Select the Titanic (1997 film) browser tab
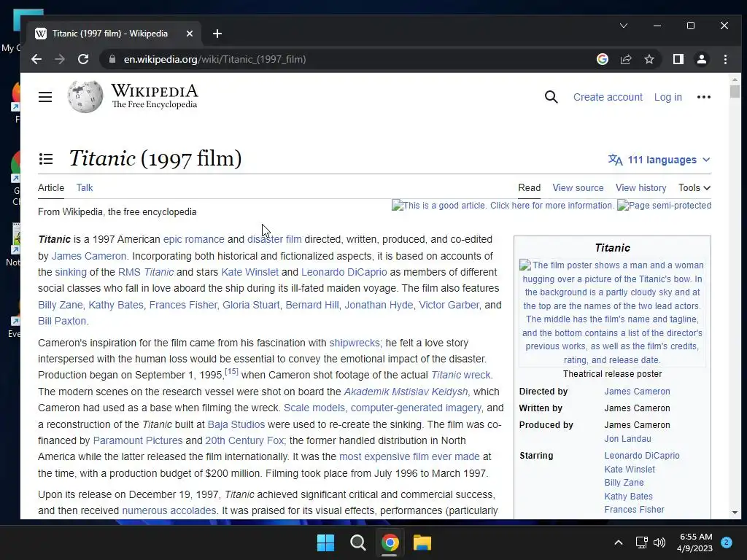 (x=113, y=34)
